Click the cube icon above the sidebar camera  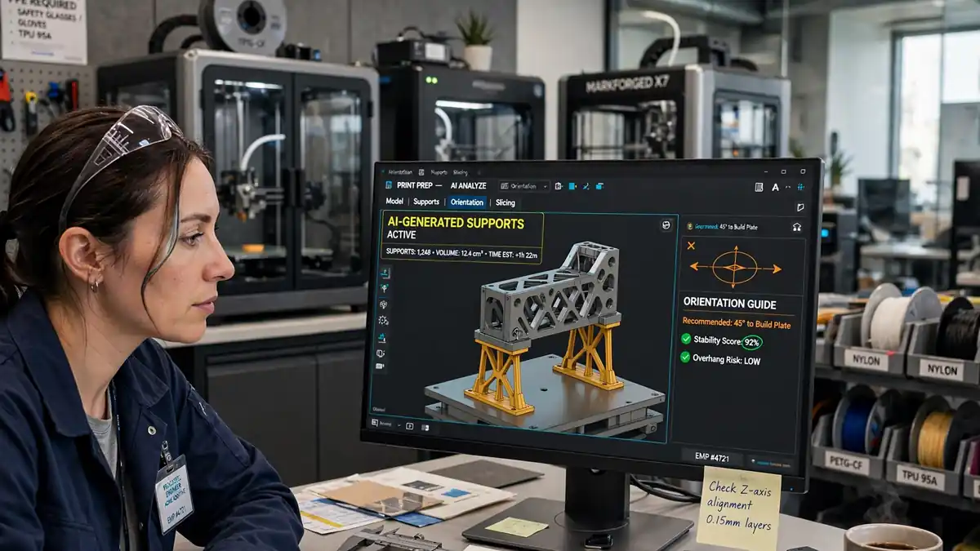point(381,353)
